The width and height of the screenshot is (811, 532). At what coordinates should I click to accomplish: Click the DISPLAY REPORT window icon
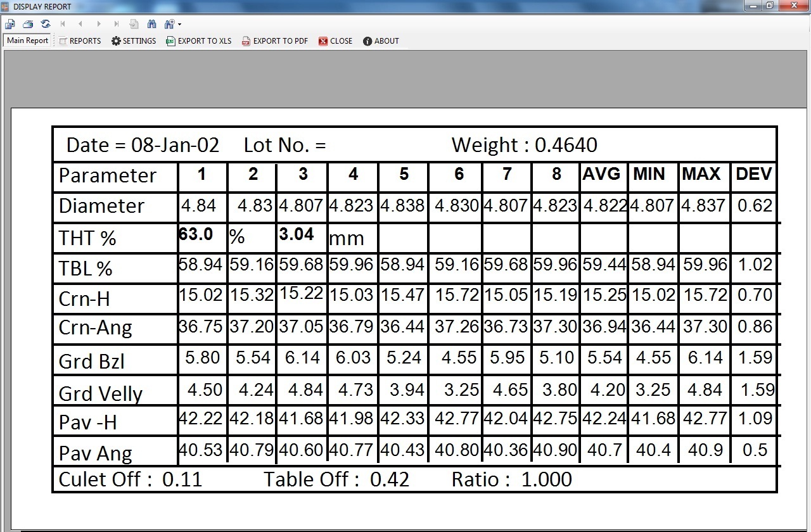pyautogui.click(x=6, y=6)
